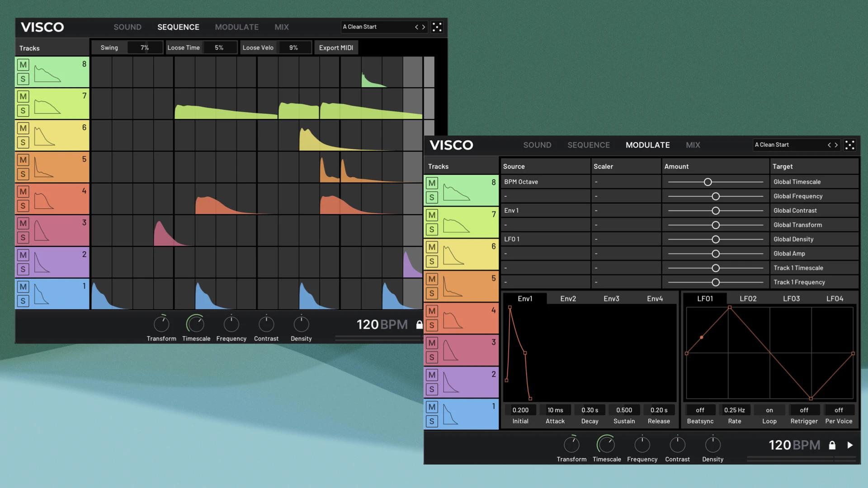Click Timescale knob in Modulate window

click(x=606, y=445)
